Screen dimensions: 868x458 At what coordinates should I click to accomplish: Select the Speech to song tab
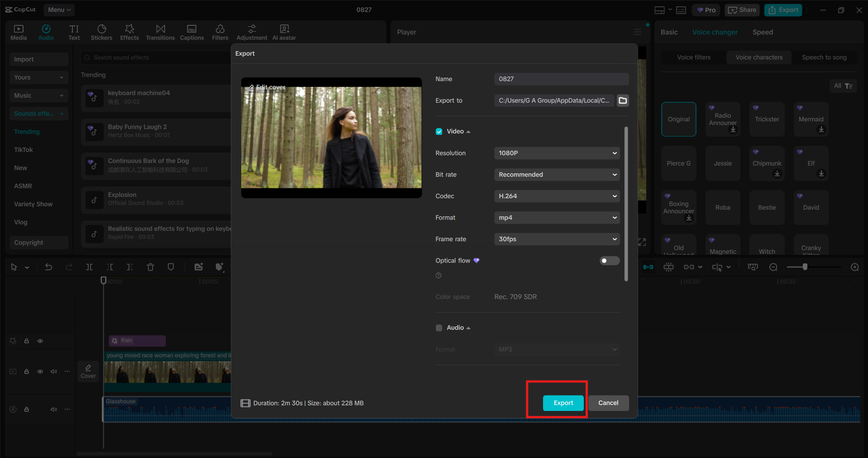pyautogui.click(x=824, y=57)
